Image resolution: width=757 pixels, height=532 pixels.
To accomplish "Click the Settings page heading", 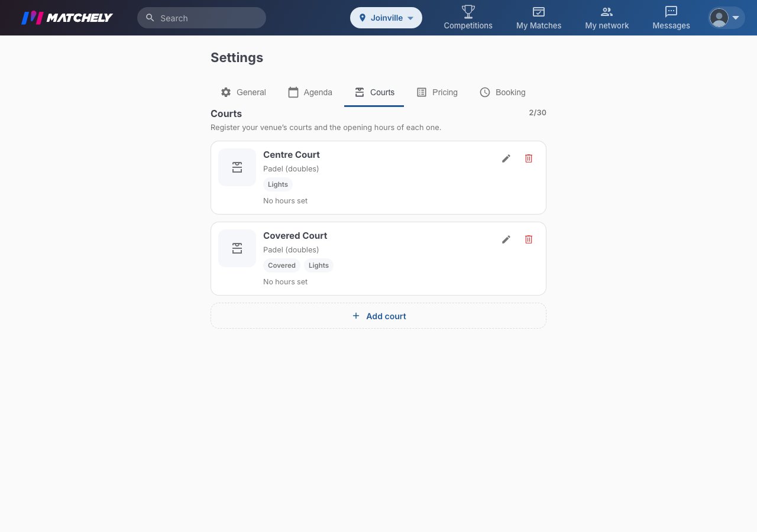I will coord(237,57).
